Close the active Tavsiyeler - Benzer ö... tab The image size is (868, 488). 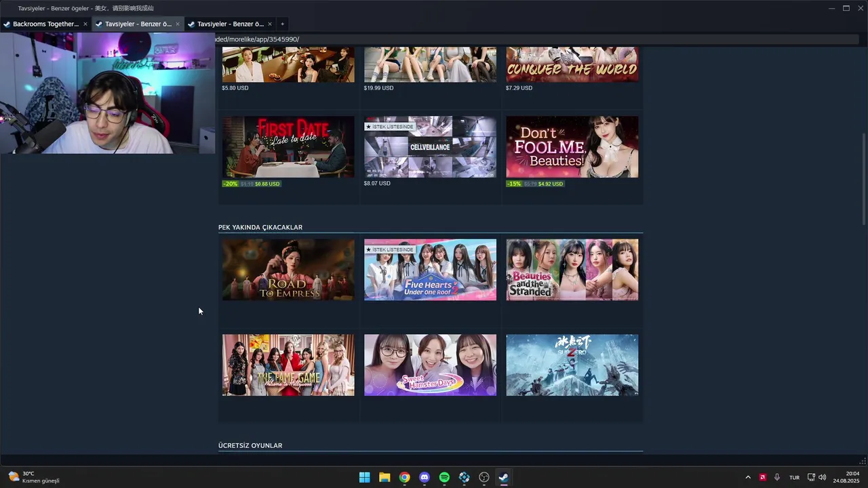pyautogui.click(x=178, y=24)
